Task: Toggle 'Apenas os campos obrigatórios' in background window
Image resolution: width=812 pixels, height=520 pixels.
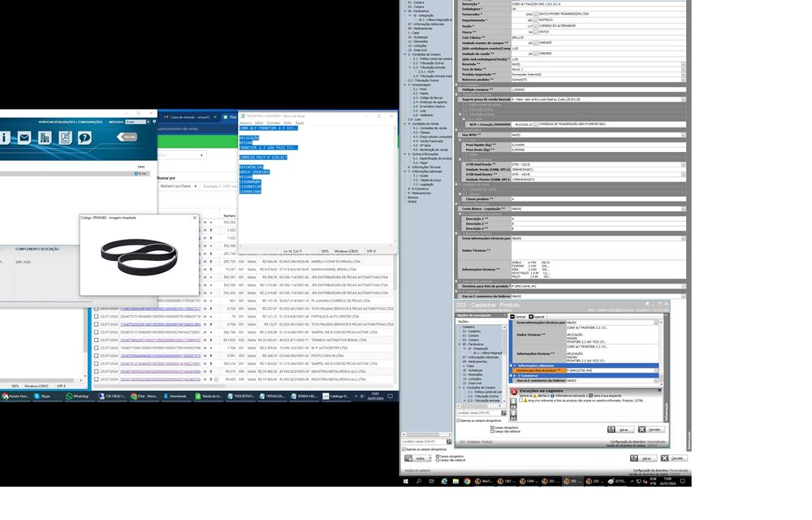Action: pos(404,449)
